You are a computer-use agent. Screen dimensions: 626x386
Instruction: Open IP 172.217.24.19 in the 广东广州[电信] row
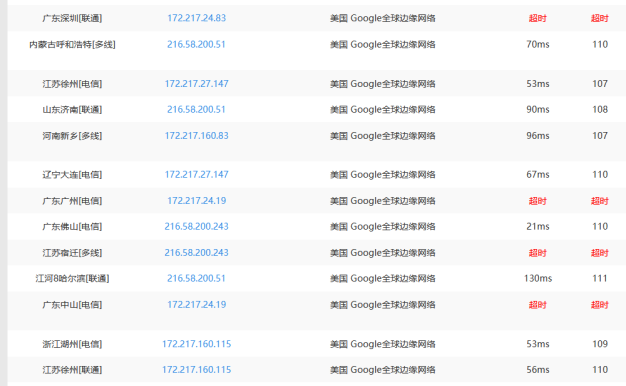[x=196, y=201]
